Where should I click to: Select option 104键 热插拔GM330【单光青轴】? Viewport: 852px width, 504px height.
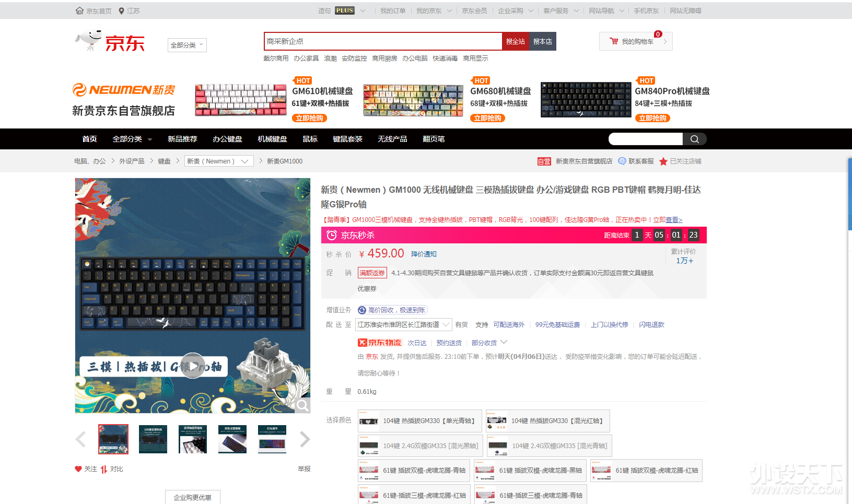coord(420,421)
